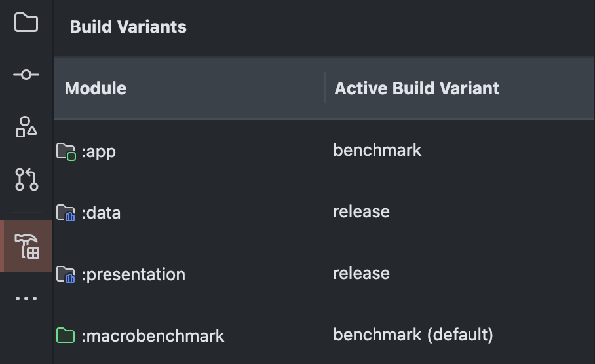
Task: Sort by the Module column header
Action: [96, 89]
